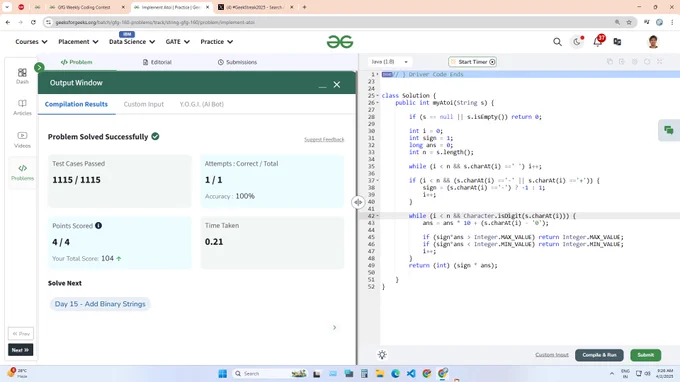680x382 pixels.
Task: Open the notifications bell
Action: pyautogui.click(x=598, y=42)
